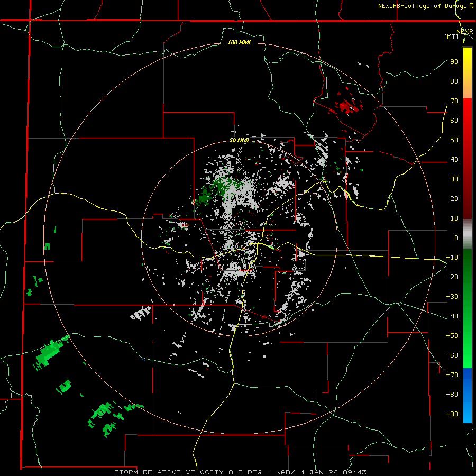Click the gray zero-velocity segment of color bar
Screen dimensions: 476x476
pyautogui.click(x=467, y=234)
